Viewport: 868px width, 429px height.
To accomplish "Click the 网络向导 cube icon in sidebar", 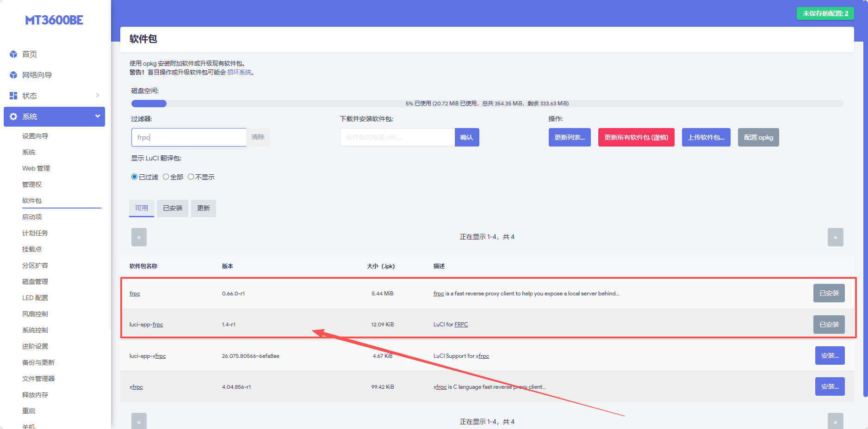I will click(13, 75).
